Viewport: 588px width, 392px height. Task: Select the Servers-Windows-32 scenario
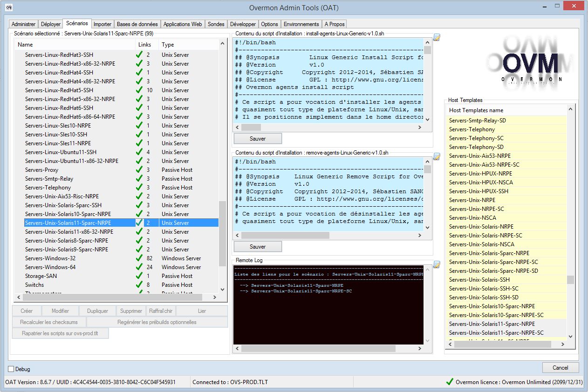[50, 258]
